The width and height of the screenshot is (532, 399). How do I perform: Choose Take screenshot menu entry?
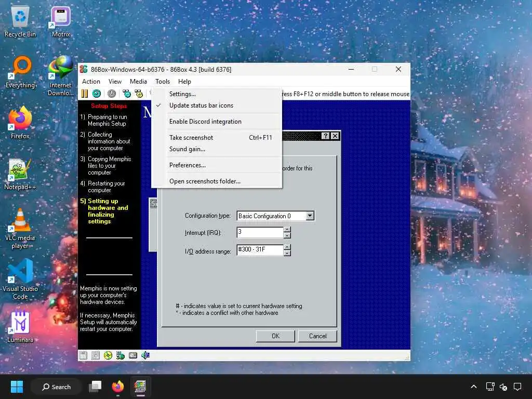click(217, 137)
